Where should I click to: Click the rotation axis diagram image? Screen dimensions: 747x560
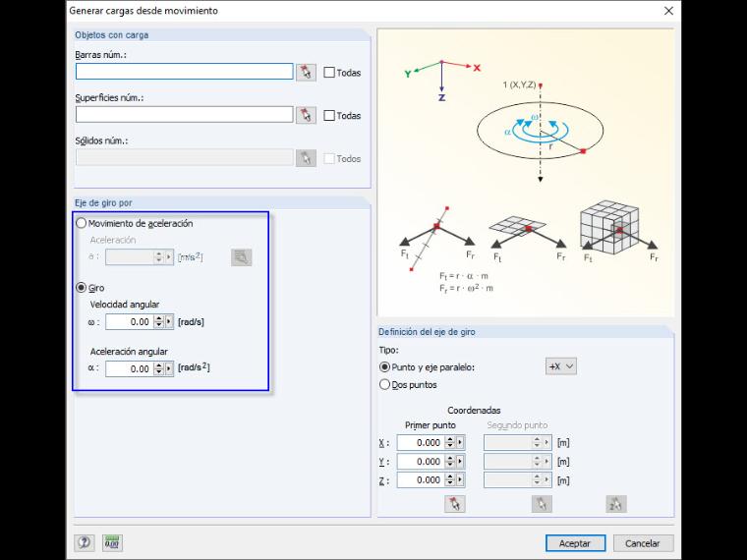coord(526,172)
